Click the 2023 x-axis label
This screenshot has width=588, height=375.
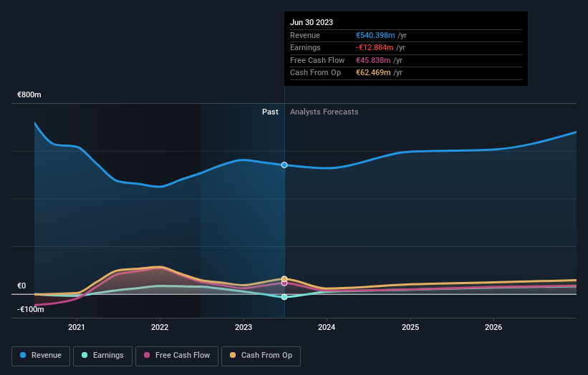pos(244,328)
